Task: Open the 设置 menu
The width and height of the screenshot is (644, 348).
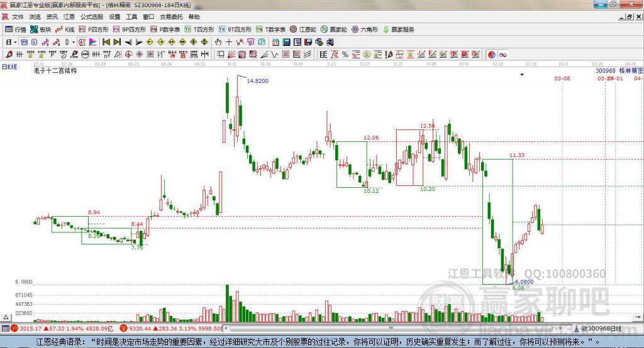Action: point(114,17)
